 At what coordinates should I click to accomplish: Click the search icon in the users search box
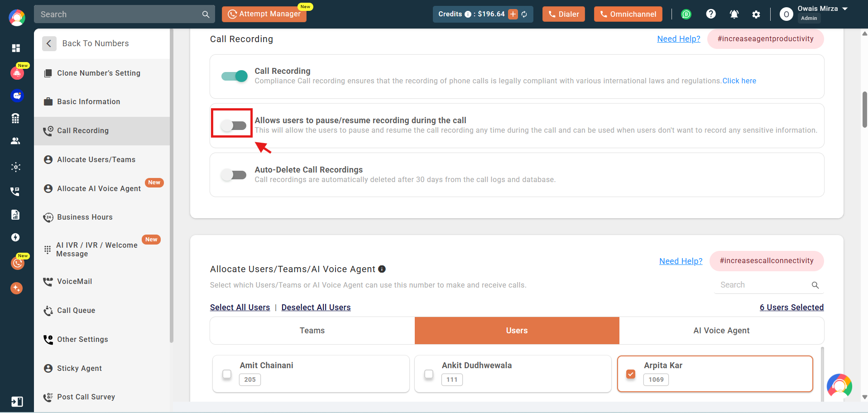[x=815, y=285]
